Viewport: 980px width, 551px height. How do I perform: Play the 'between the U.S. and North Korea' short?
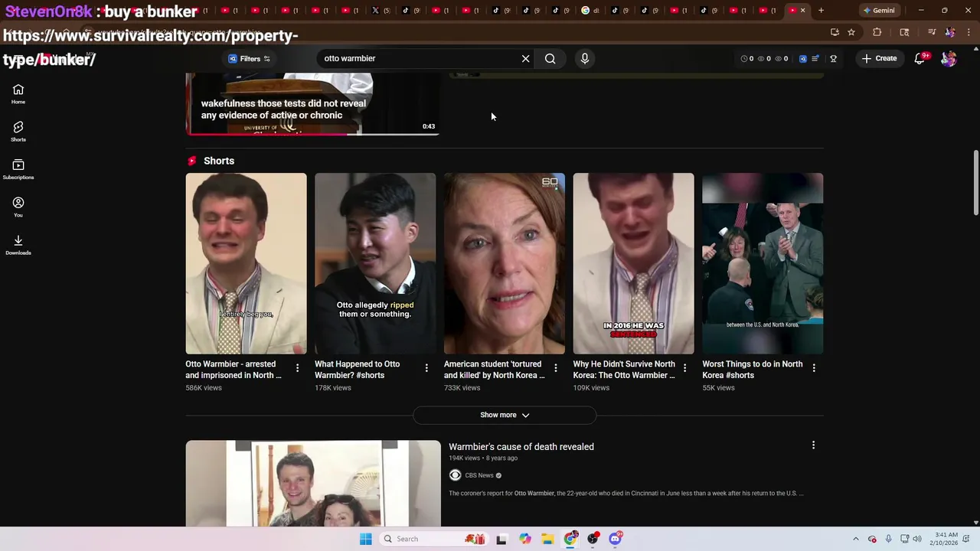pyautogui.click(x=763, y=263)
